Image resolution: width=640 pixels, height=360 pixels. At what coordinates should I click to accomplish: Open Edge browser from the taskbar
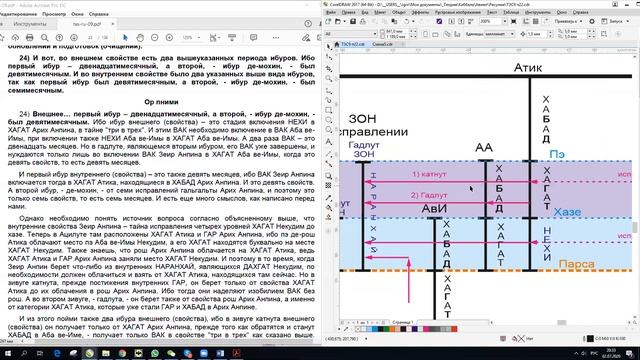pyautogui.click(x=57, y=353)
